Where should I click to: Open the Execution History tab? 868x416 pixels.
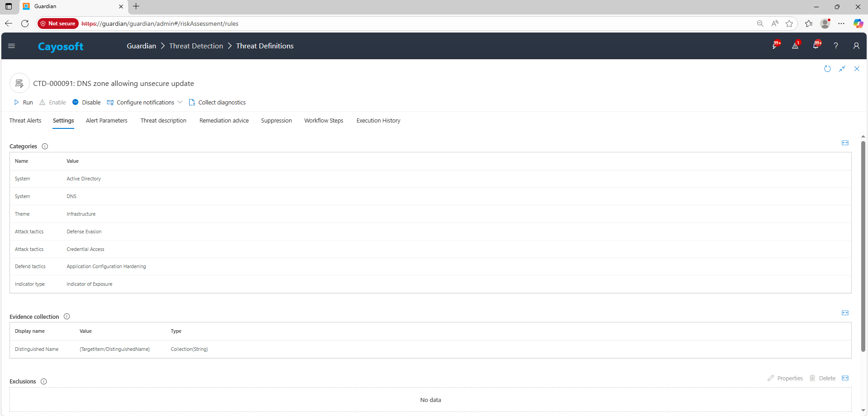coord(378,121)
